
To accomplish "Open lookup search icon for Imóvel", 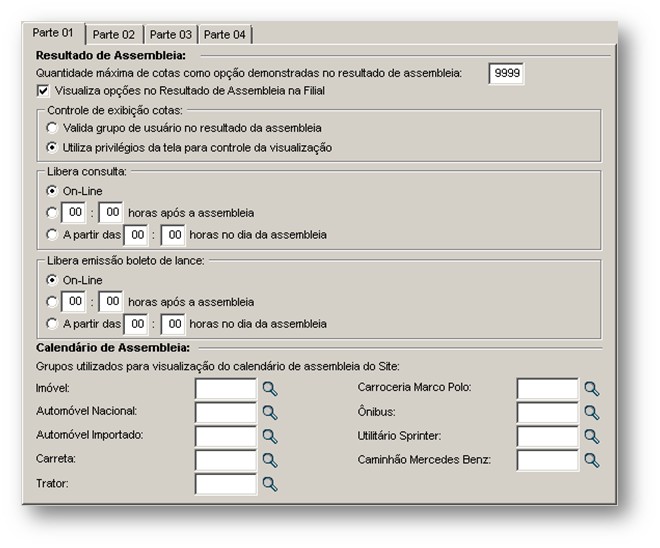I will coord(270,388).
